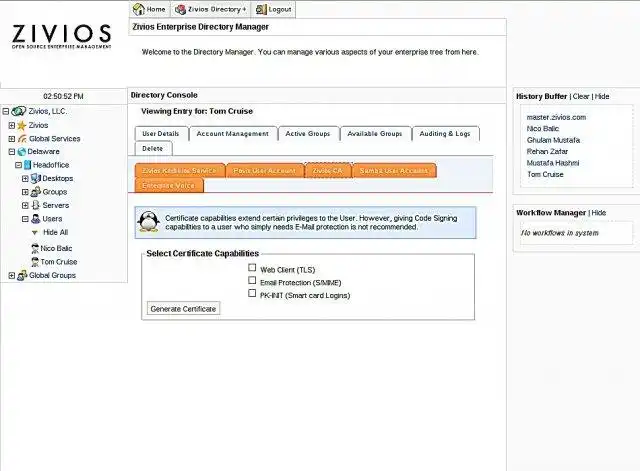Tick the PK-INIT (Smart card Logins) box
Viewport: 640px width, 471px height.
pyautogui.click(x=252, y=293)
